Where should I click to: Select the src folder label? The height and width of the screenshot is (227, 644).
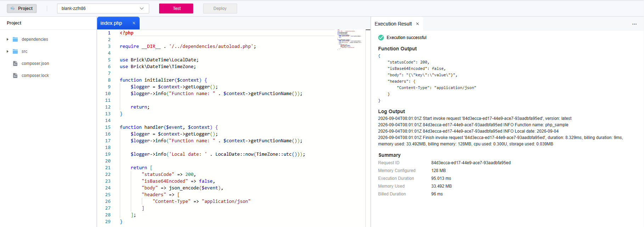24,51
